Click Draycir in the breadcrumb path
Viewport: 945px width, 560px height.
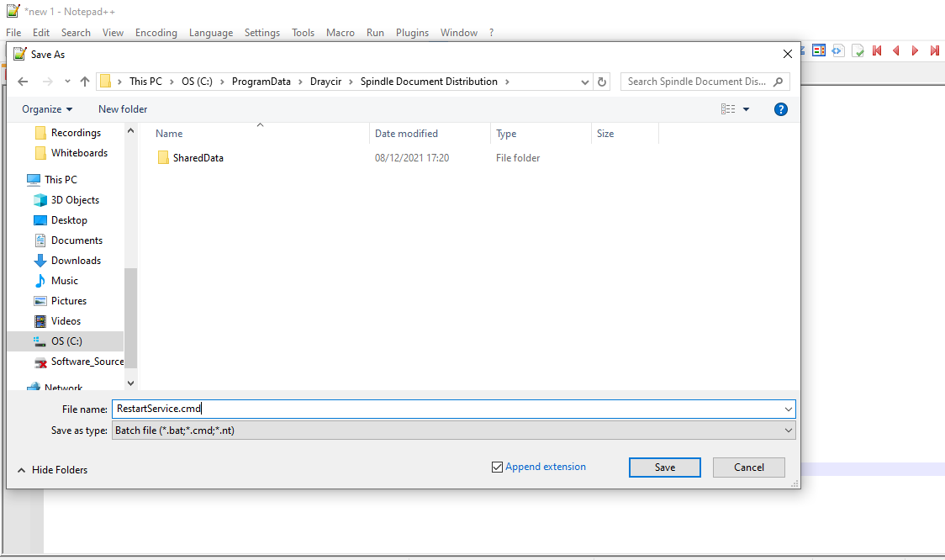coord(325,82)
